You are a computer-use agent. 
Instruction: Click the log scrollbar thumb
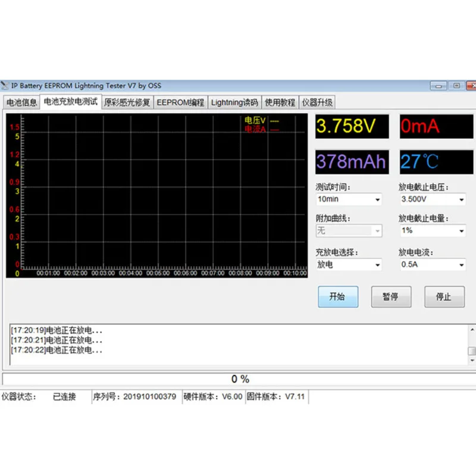[472, 351]
